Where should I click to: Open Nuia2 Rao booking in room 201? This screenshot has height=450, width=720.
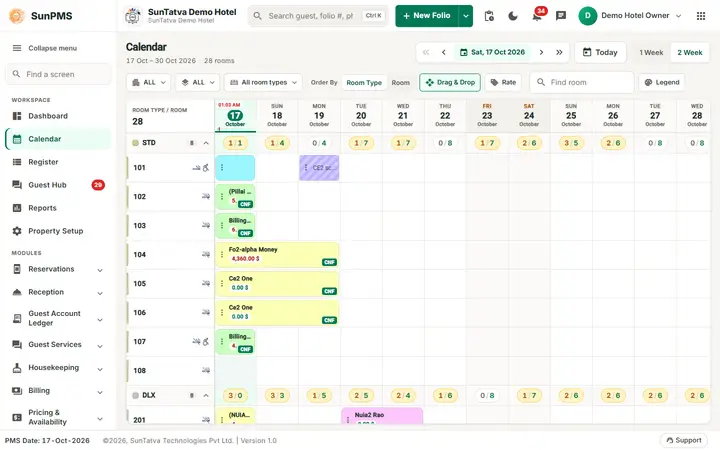coord(382,416)
